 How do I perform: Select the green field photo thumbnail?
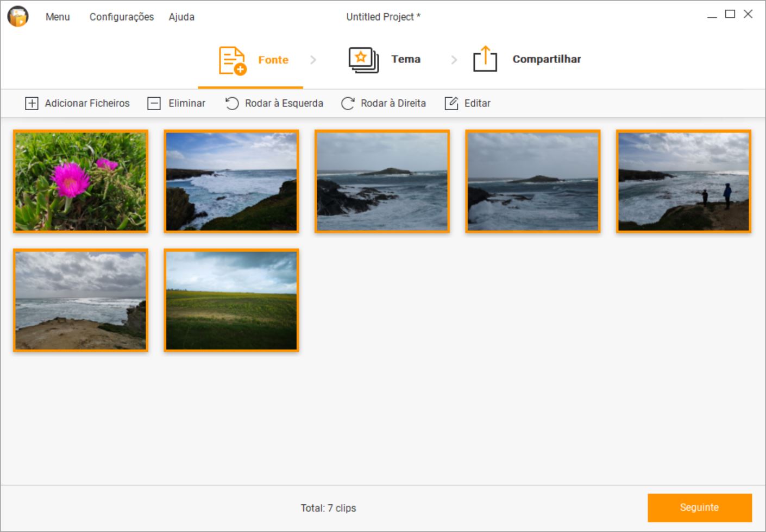[231, 300]
